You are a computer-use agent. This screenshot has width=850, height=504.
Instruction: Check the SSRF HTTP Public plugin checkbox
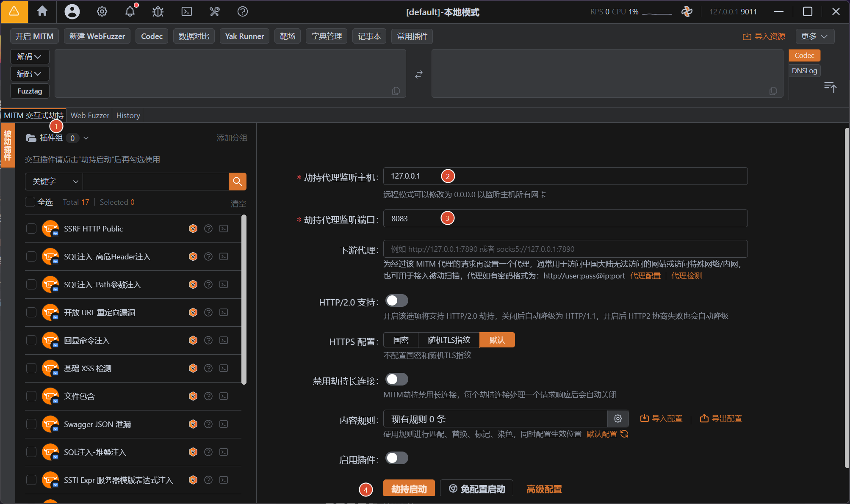click(x=31, y=229)
